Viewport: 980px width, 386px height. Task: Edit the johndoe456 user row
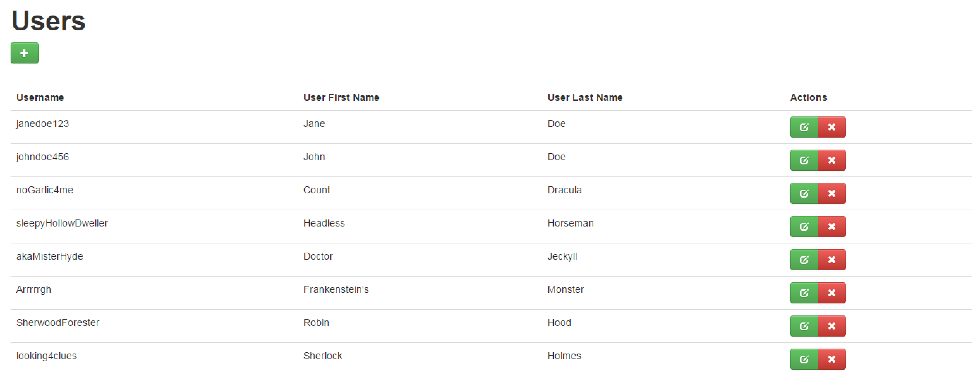pos(804,160)
